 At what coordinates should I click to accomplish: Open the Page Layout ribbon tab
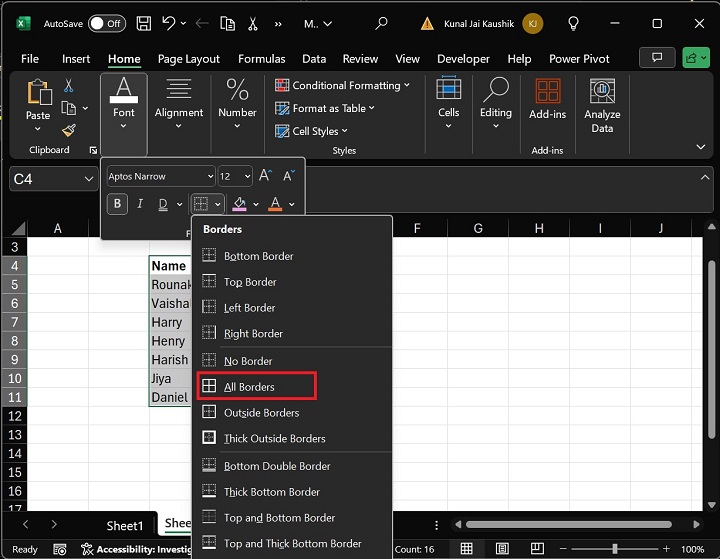coord(191,59)
